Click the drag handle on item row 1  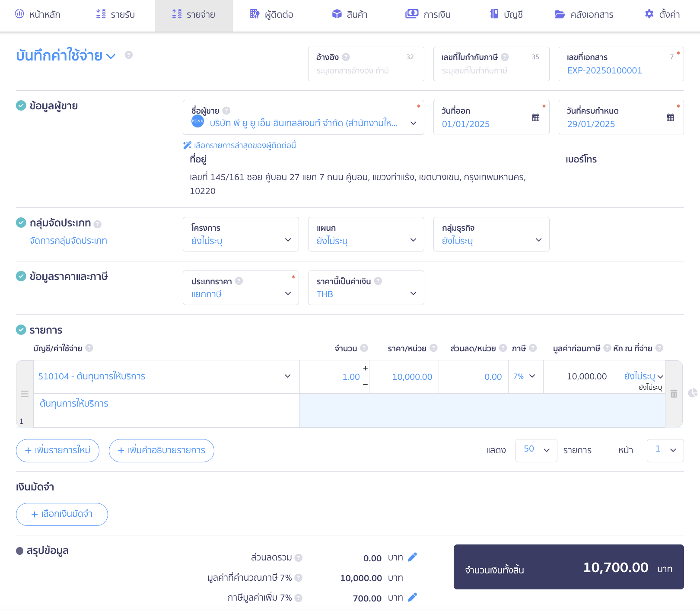[25, 394]
